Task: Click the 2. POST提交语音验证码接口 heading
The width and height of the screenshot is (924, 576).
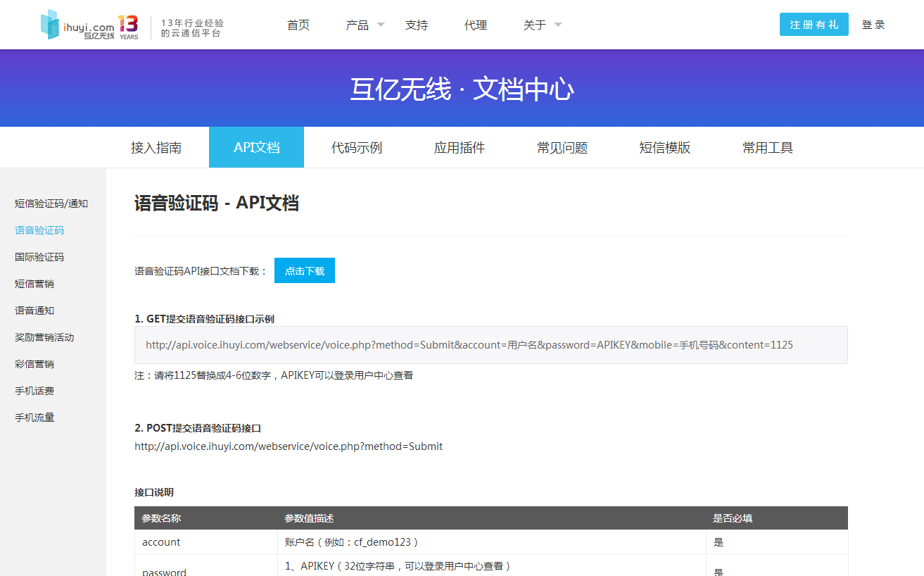Action: point(198,428)
